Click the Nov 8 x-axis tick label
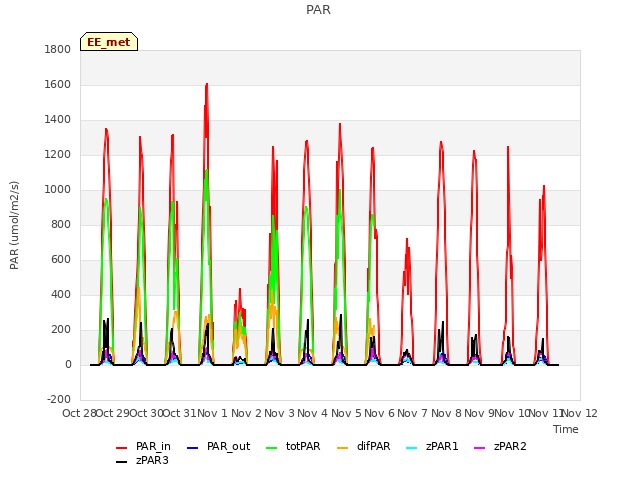 (x=446, y=413)
